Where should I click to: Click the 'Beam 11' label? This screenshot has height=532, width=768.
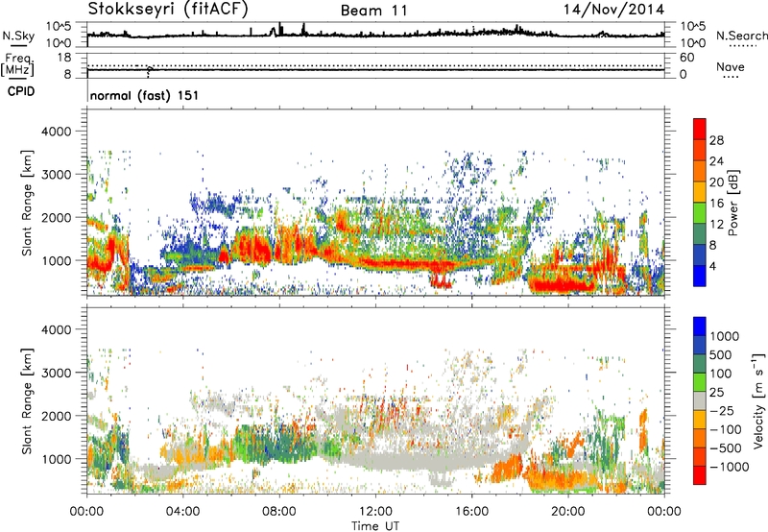[x=374, y=11]
